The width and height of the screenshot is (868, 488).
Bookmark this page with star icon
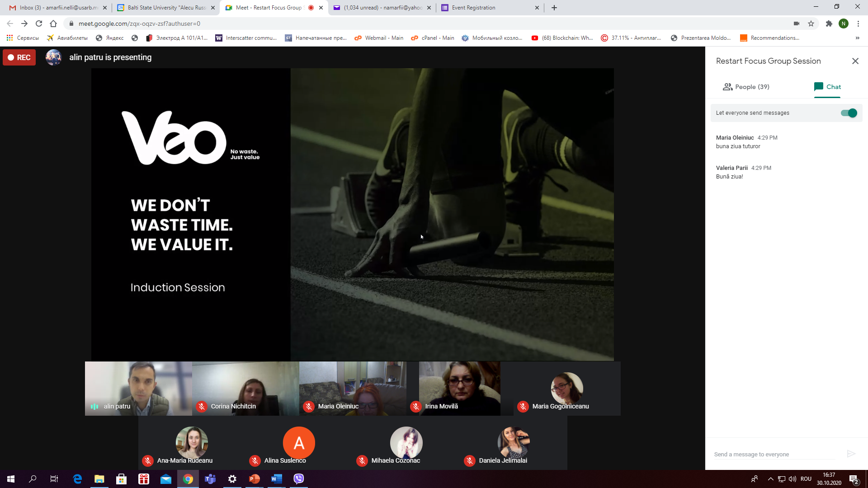pyautogui.click(x=811, y=23)
